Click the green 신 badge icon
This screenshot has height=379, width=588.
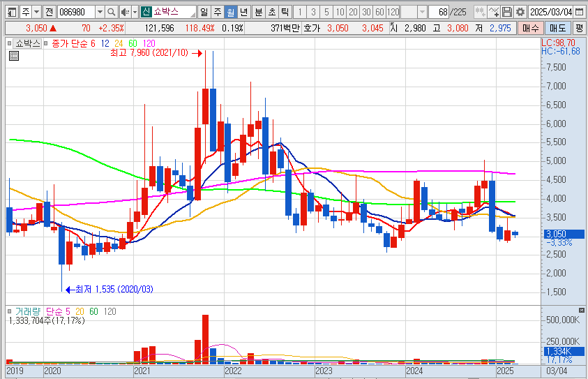coord(146,13)
